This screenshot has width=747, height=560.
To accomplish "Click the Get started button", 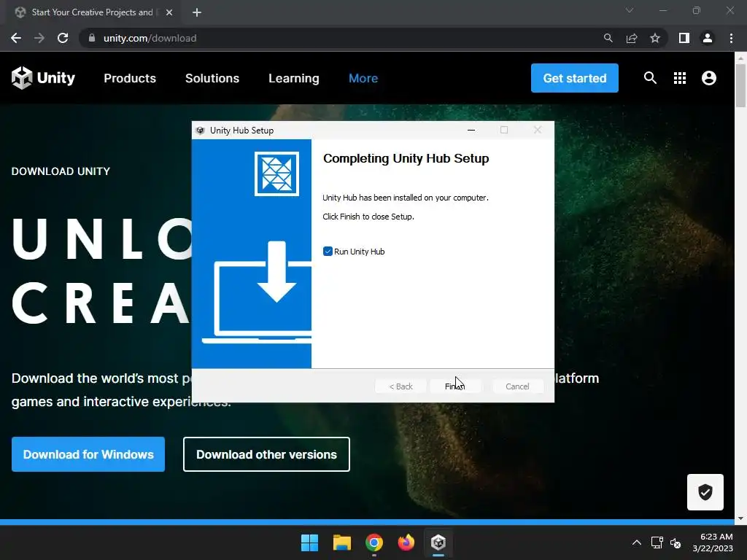I will (575, 78).
